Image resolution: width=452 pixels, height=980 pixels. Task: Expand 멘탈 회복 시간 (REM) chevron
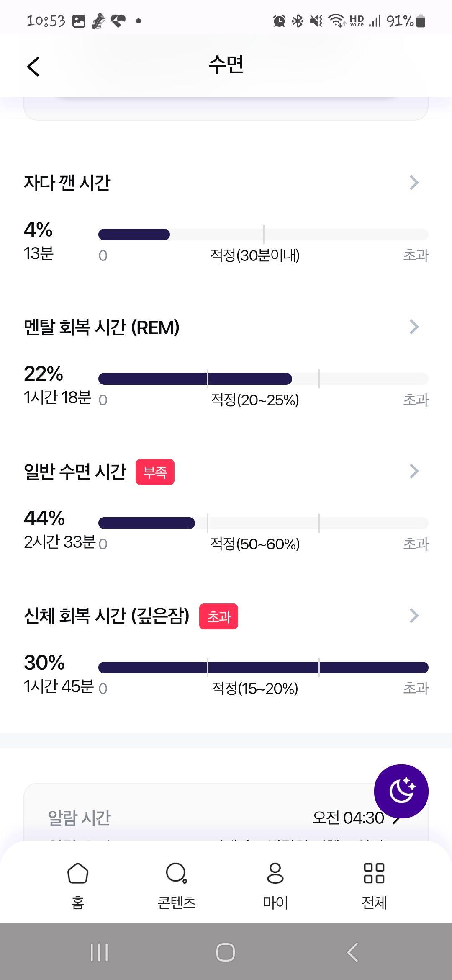(x=414, y=327)
